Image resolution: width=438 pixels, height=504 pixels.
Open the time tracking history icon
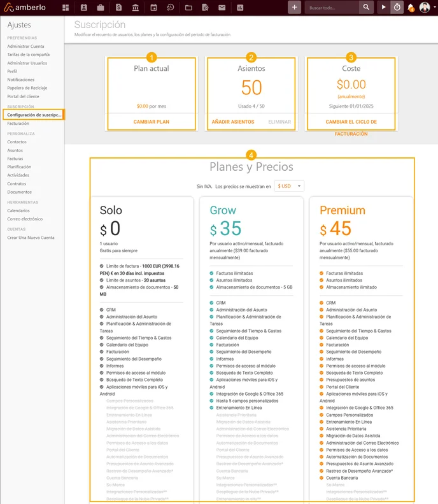point(171,8)
